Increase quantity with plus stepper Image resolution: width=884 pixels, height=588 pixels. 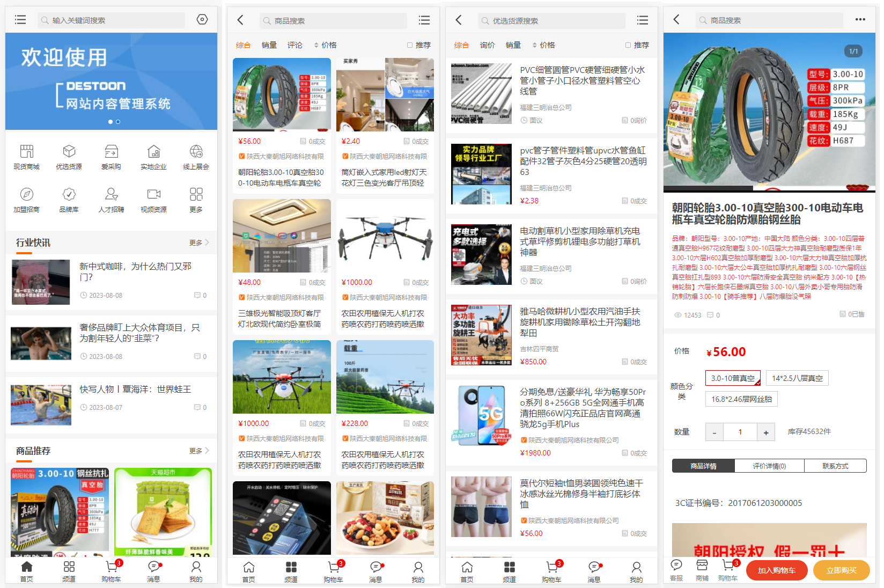765,432
